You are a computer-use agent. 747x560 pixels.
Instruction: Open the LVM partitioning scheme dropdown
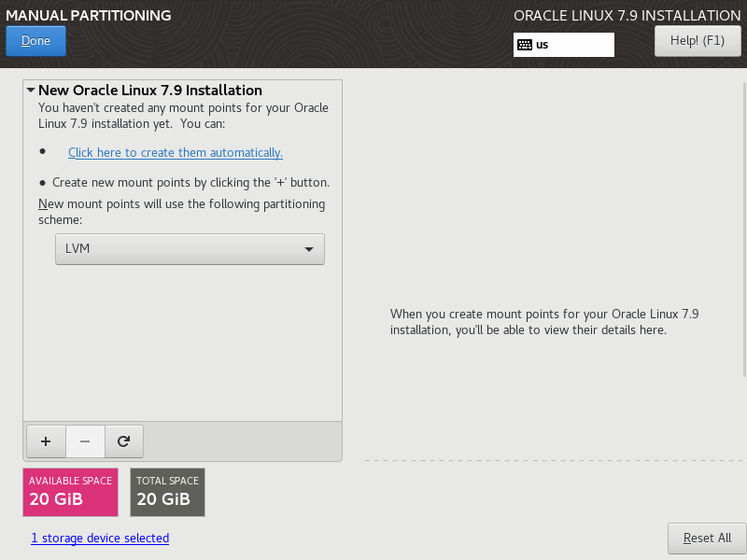(x=190, y=249)
